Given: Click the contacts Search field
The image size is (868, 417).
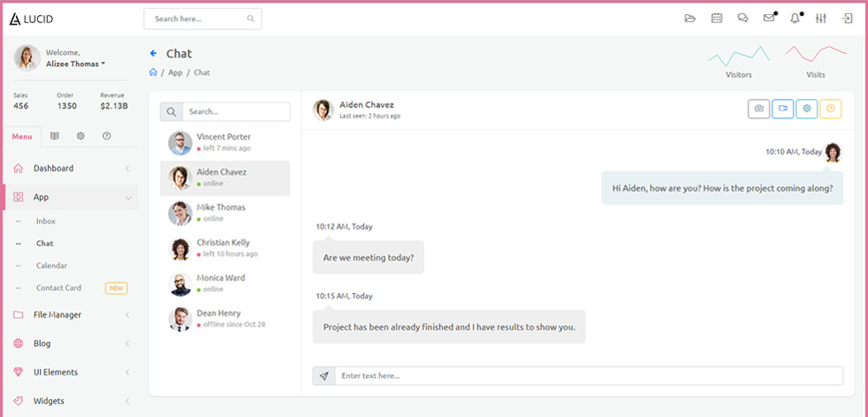Looking at the screenshot, I should tap(236, 112).
